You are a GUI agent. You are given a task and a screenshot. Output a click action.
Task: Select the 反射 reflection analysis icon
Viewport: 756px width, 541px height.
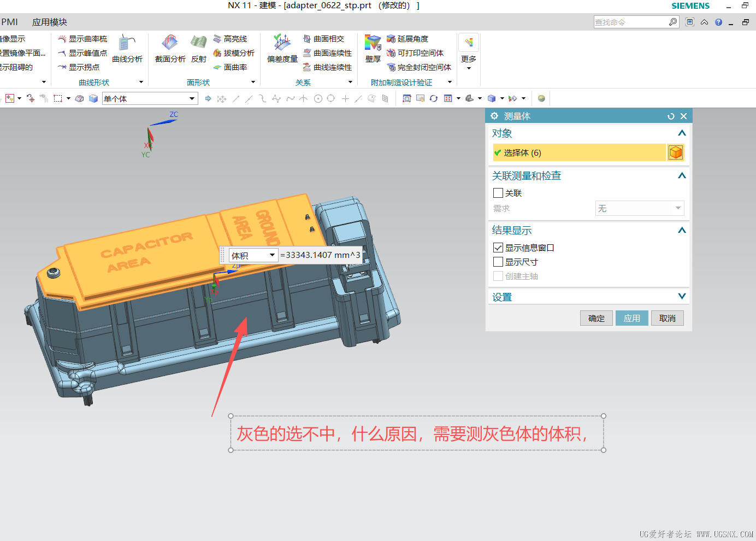point(199,48)
